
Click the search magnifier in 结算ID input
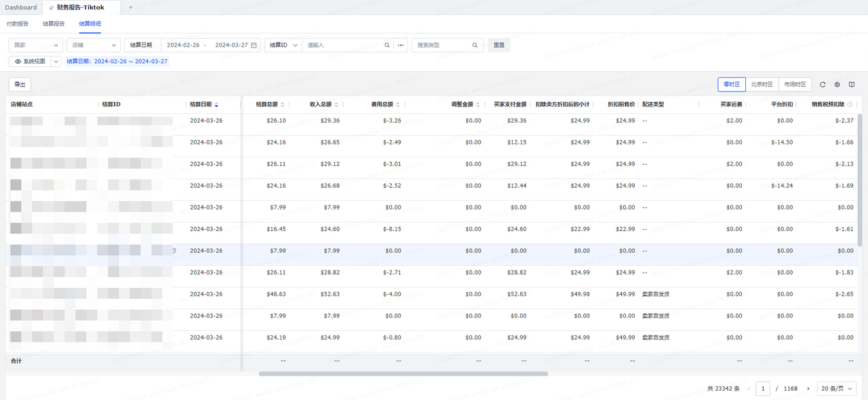tap(387, 45)
